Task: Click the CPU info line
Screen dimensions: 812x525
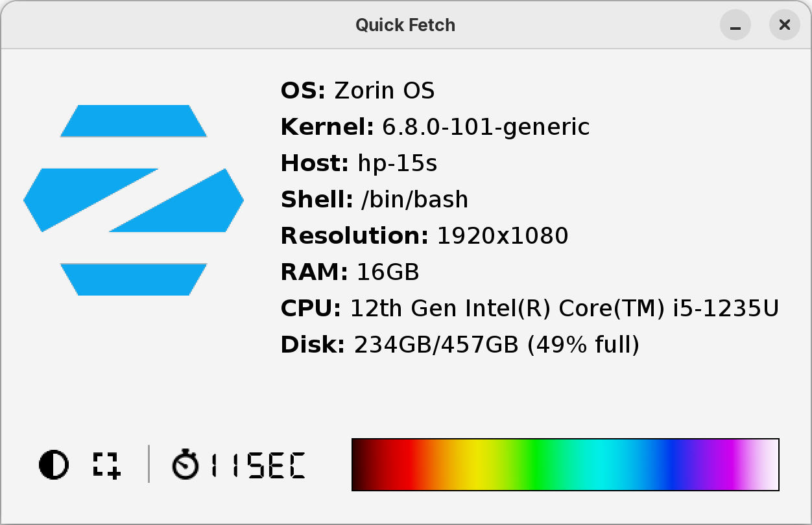Action: click(530, 309)
